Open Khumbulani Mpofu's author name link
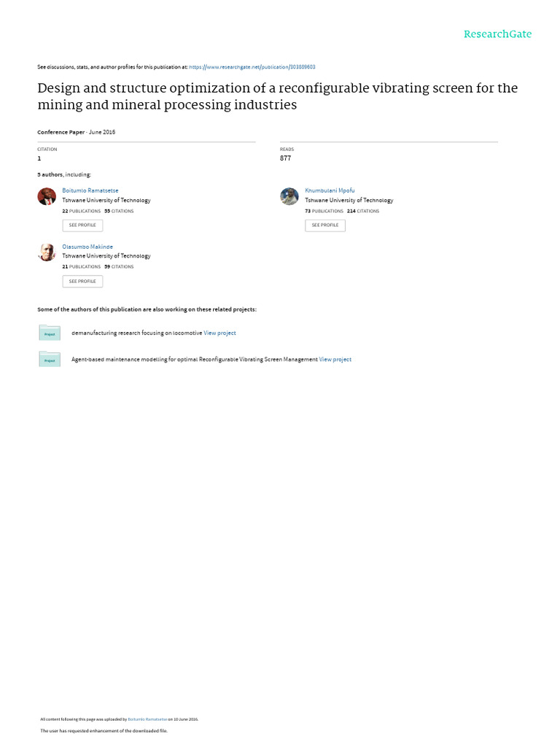Viewport: 560px width, 747px height. click(330, 190)
